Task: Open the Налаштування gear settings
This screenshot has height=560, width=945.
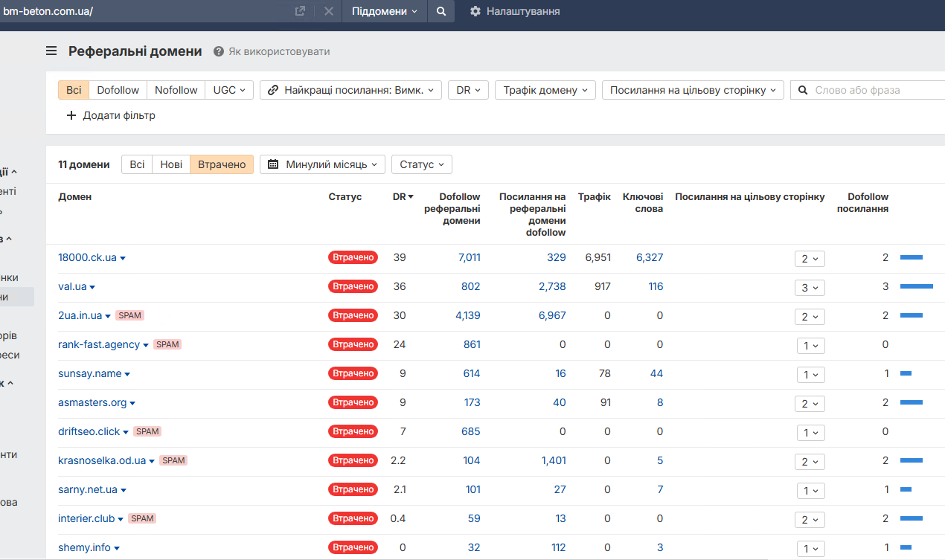Action: (475, 11)
